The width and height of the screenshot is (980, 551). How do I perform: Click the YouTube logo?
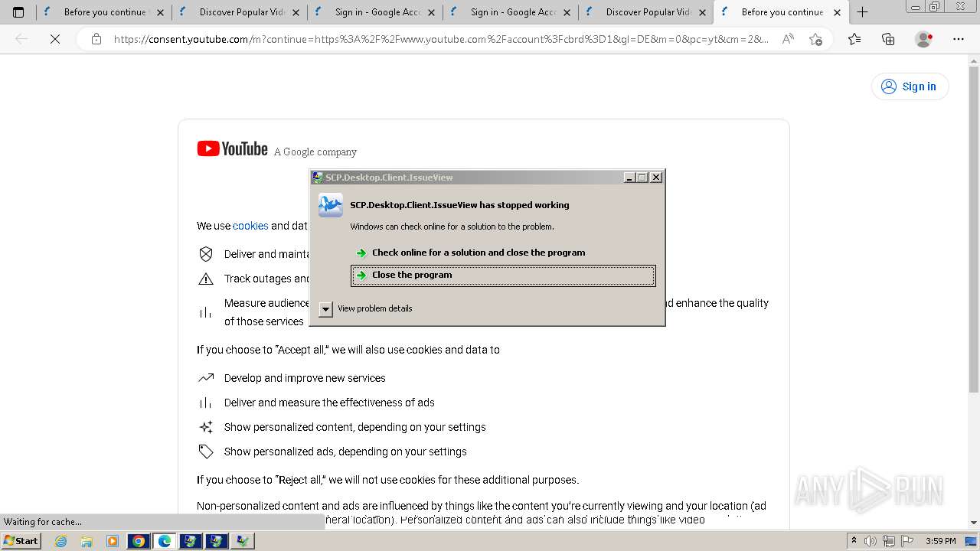[x=232, y=149]
